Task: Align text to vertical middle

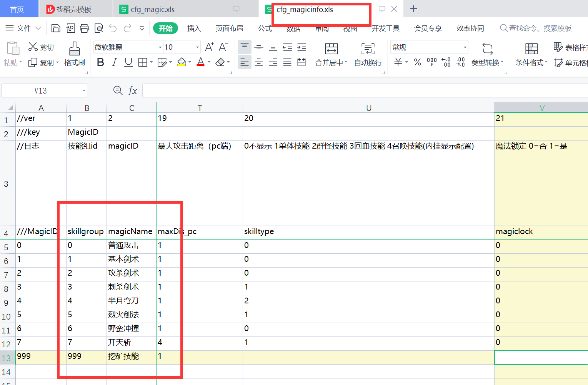Action: [259, 47]
